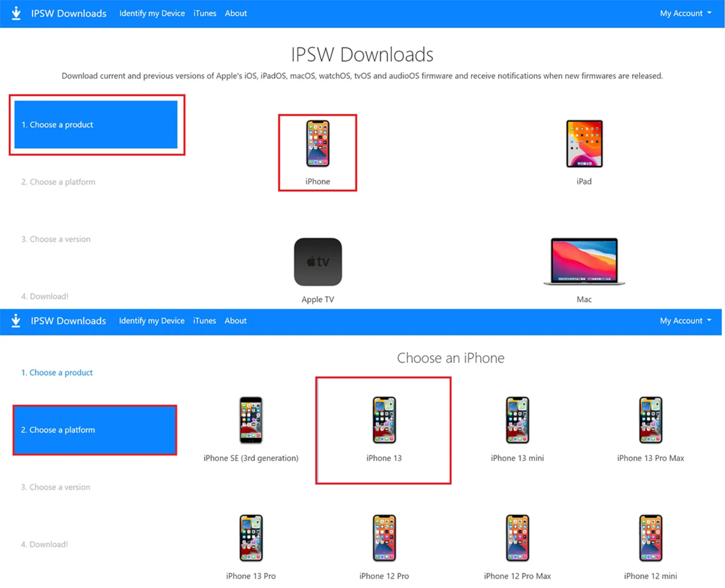The image size is (725, 588).
Task: Pick the Mac laptop icon
Action: (x=584, y=262)
